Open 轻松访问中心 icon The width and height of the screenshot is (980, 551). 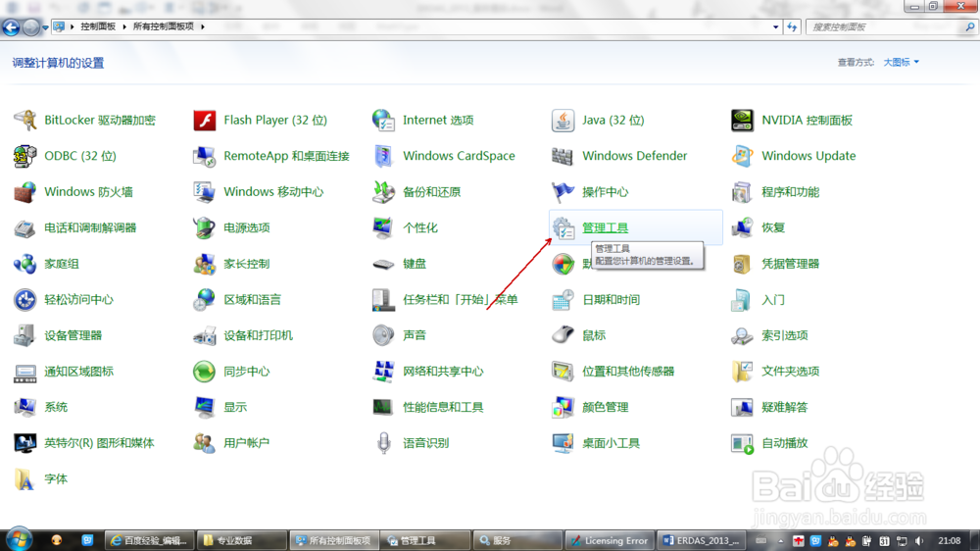click(x=25, y=300)
